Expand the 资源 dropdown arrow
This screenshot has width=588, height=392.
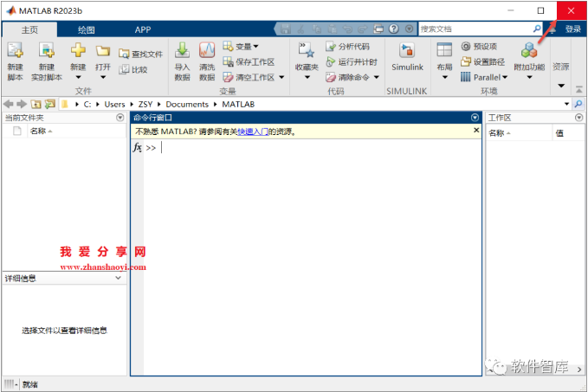561,86
